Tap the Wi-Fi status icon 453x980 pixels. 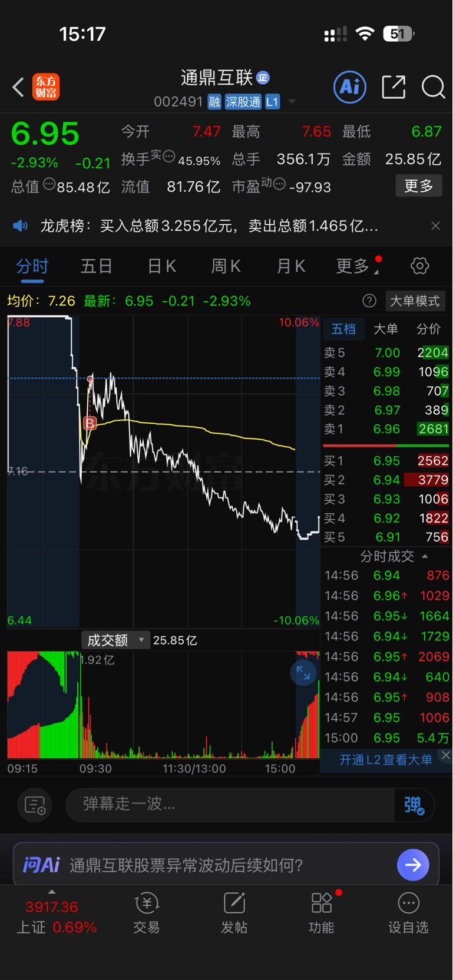(365, 34)
